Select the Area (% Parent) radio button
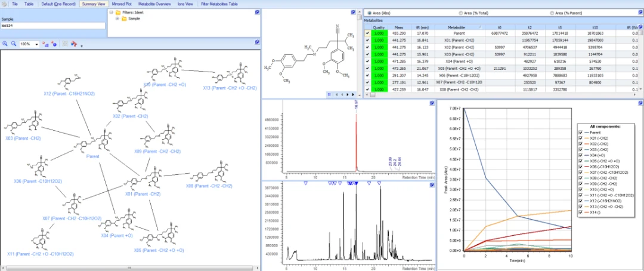Viewport: 644px width, 271px height. [552, 13]
